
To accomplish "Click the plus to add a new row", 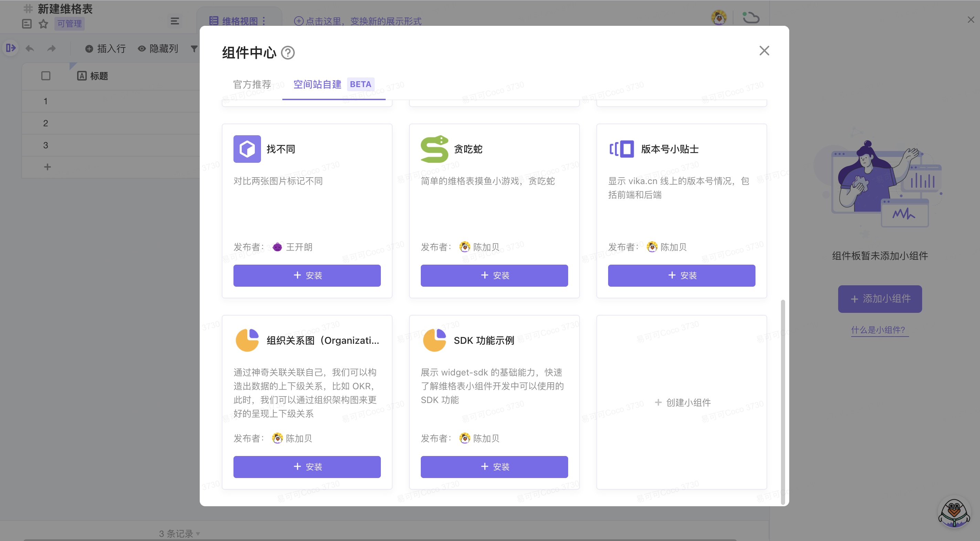I will (47, 167).
